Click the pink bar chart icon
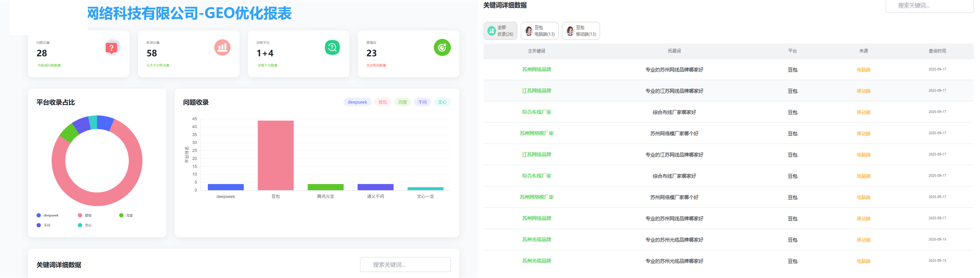The image size is (980, 278). point(222,48)
